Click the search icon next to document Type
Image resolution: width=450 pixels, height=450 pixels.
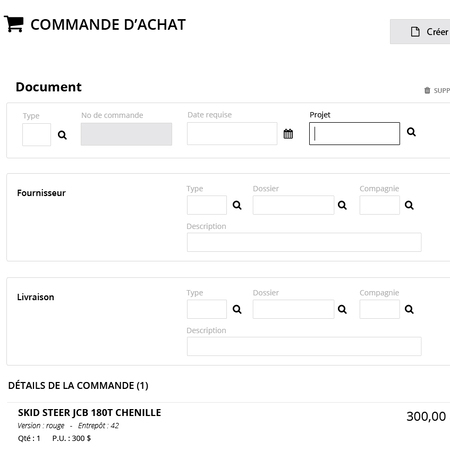coord(62,135)
